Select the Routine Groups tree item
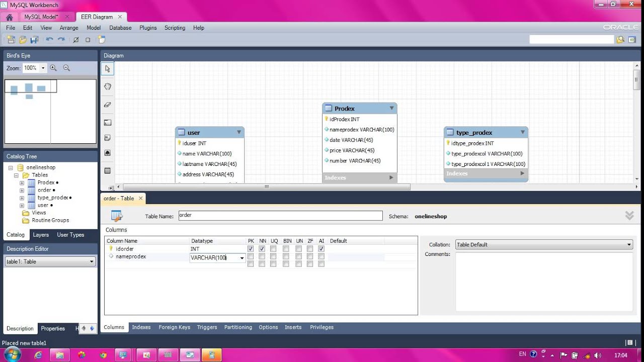The height and width of the screenshot is (362, 644). tap(50, 220)
